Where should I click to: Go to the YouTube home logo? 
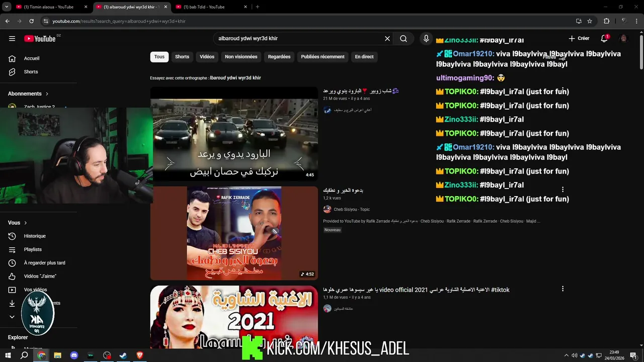tap(40, 39)
